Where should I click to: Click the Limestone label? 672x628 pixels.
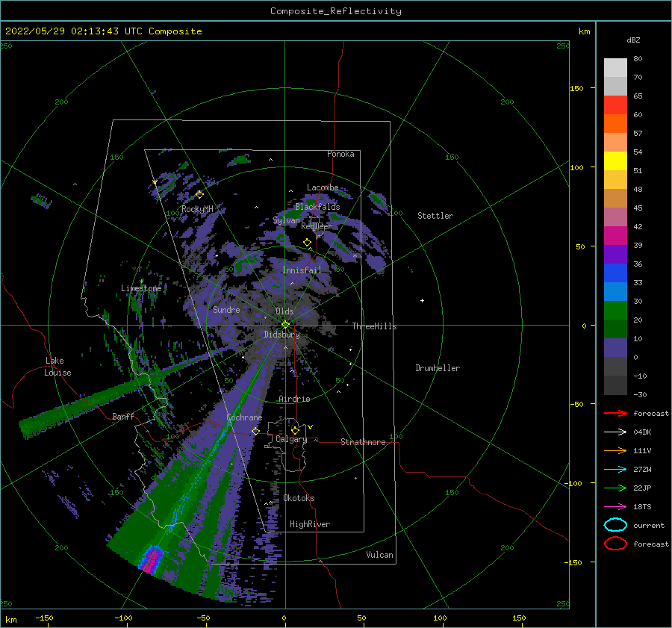(141, 288)
